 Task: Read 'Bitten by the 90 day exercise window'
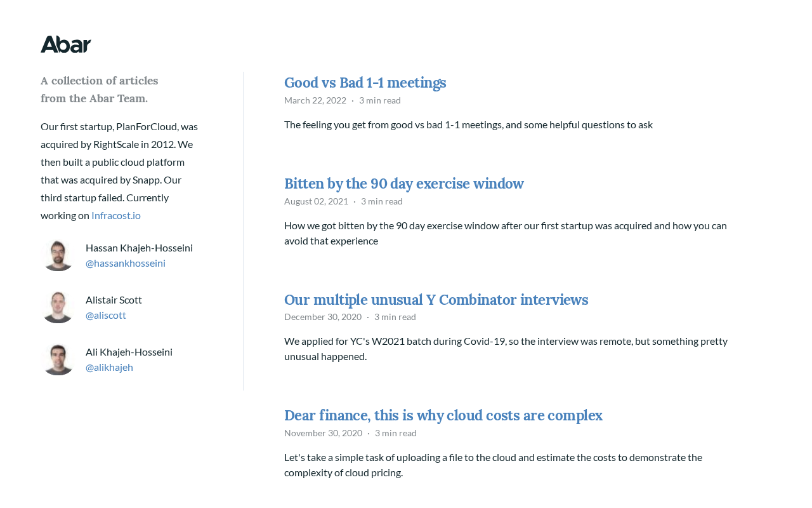click(403, 184)
